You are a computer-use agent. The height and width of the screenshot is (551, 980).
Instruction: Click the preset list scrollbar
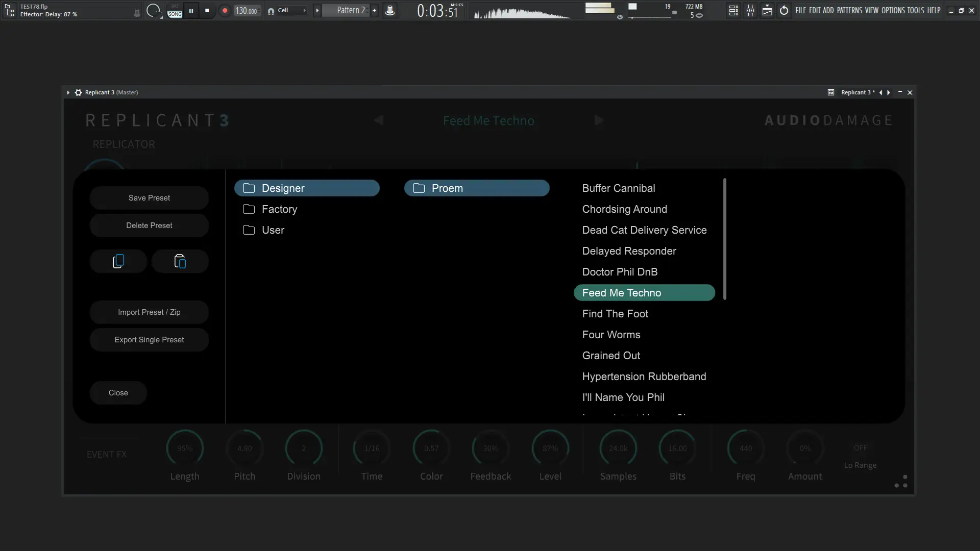725,239
